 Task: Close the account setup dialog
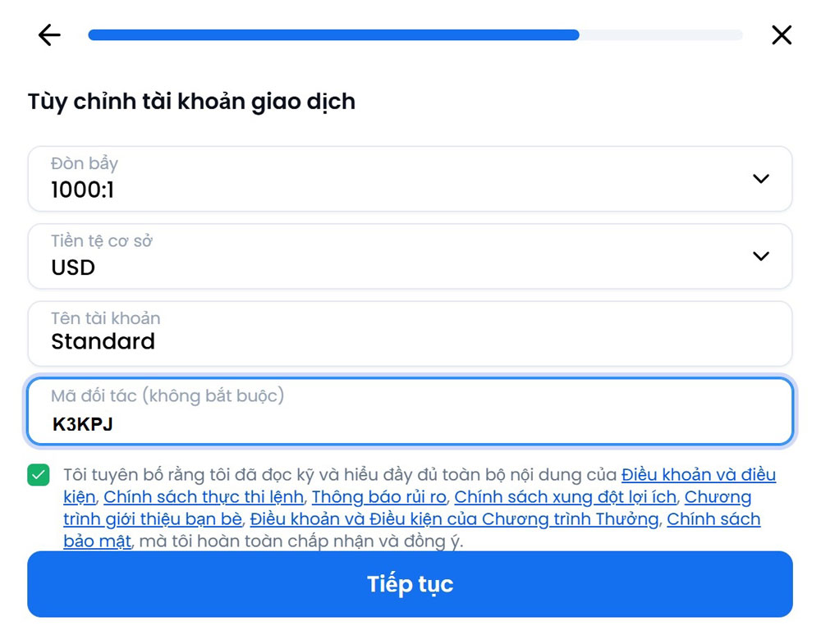pos(782,35)
